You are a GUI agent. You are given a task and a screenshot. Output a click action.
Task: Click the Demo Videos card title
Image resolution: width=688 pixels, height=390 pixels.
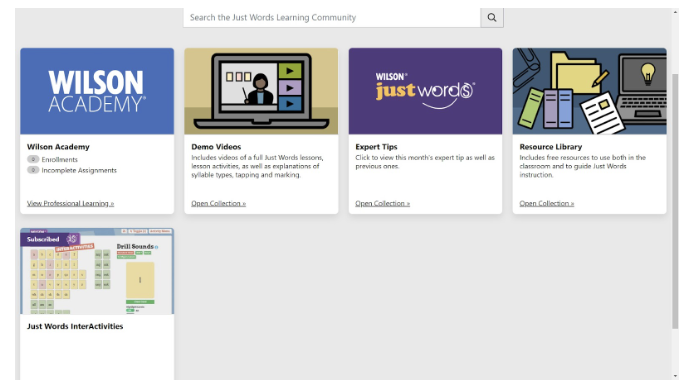[x=216, y=147]
